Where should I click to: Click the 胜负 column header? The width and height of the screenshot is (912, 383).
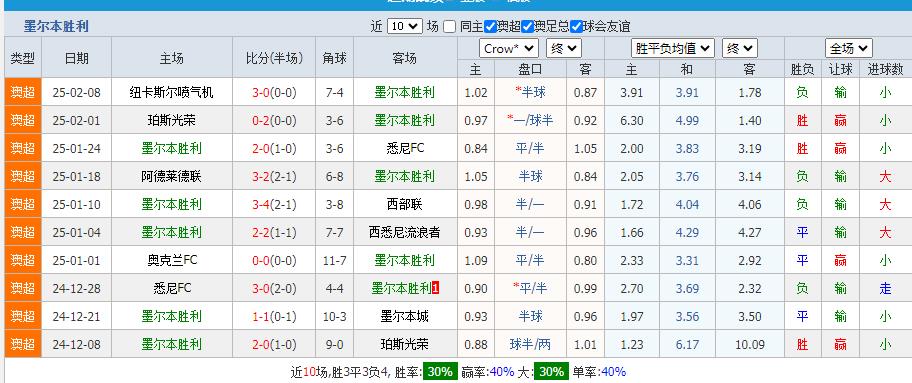tap(802, 69)
